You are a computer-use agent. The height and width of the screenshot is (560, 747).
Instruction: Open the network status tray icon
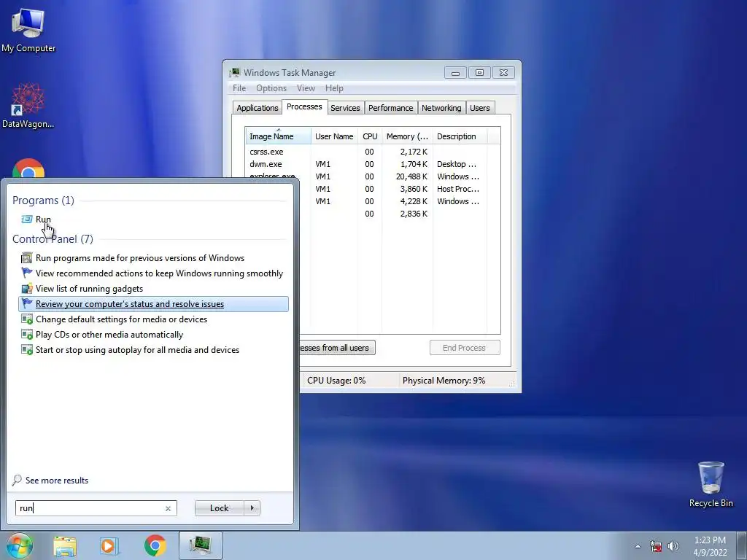656,546
